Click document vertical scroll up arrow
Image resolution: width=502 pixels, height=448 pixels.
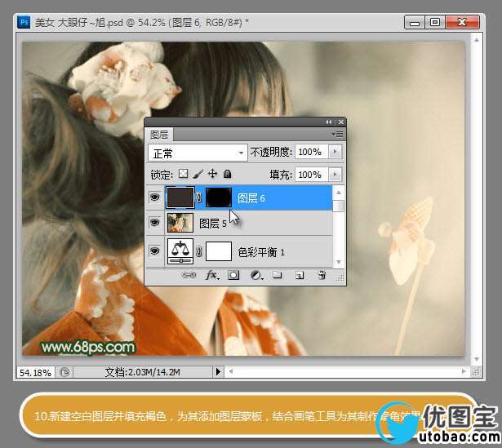tap(477, 40)
